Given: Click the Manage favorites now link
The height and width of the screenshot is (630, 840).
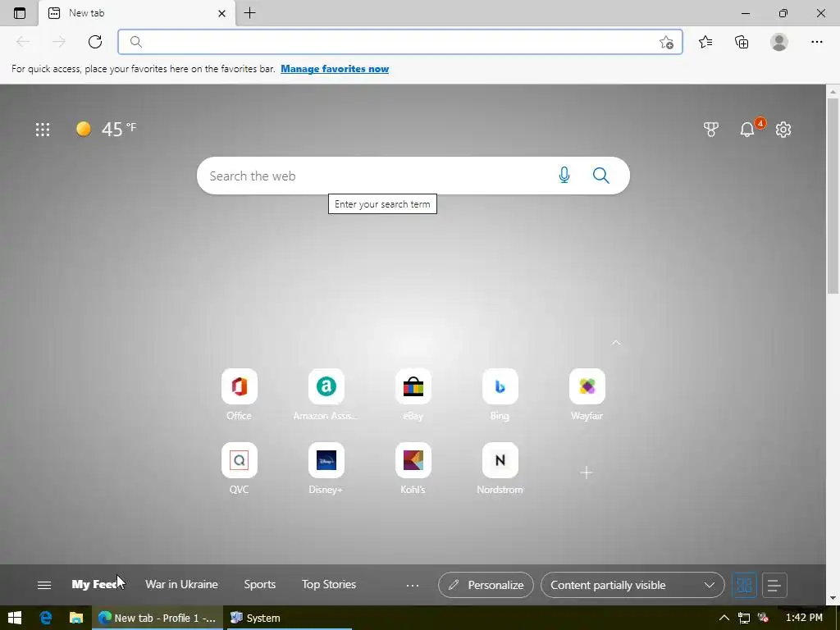Looking at the screenshot, I should tap(335, 69).
